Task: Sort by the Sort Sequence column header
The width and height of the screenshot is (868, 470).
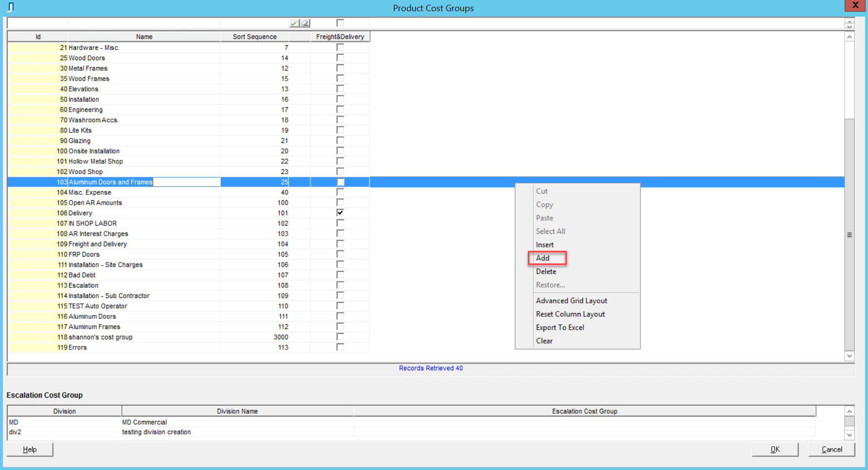Action: pyautogui.click(x=254, y=36)
